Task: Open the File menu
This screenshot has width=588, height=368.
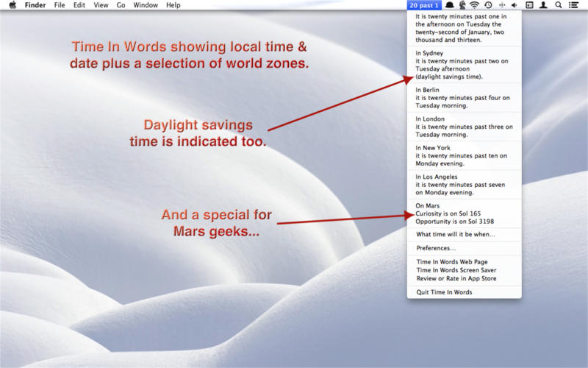Action: pyautogui.click(x=60, y=5)
